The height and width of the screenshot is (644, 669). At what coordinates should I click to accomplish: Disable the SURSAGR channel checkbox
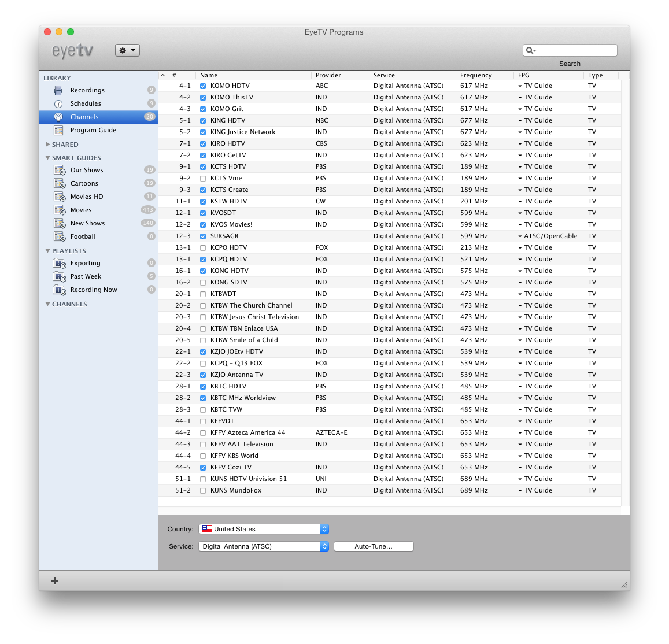203,236
